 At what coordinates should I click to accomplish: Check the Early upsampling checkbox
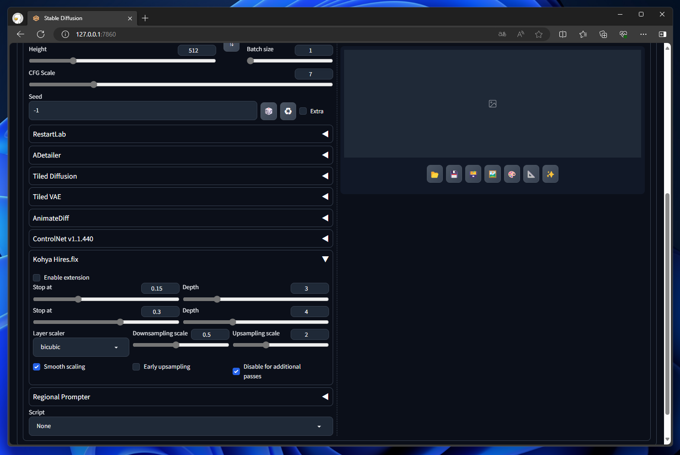[x=136, y=367]
